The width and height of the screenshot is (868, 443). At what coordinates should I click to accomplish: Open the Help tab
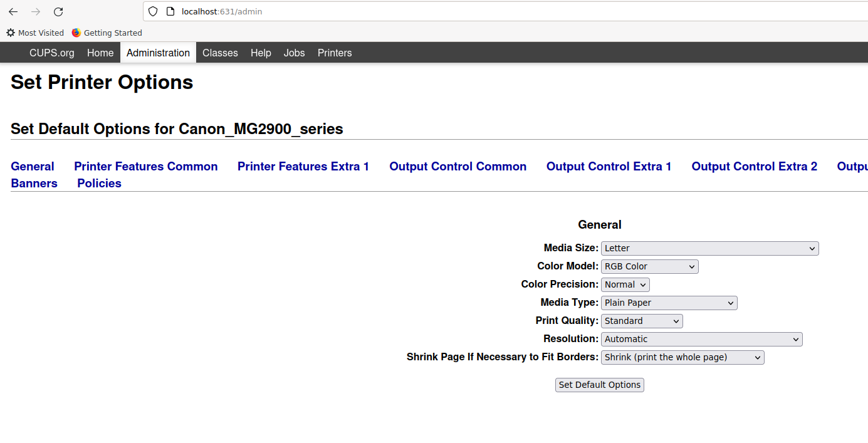pos(261,53)
